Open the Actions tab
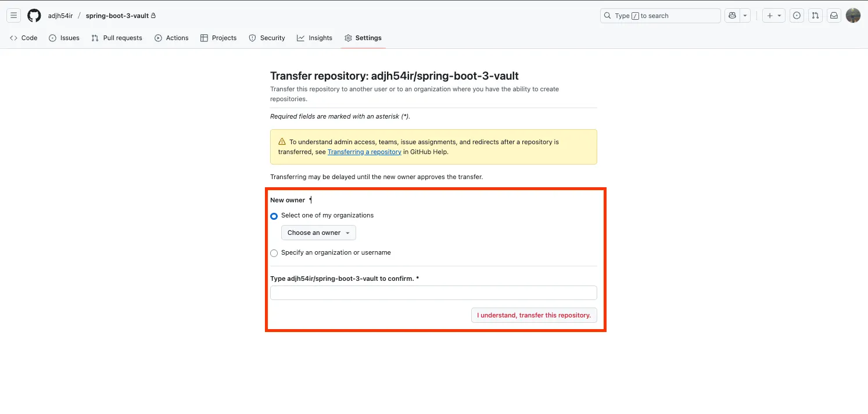This screenshot has width=868, height=414. point(171,38)
